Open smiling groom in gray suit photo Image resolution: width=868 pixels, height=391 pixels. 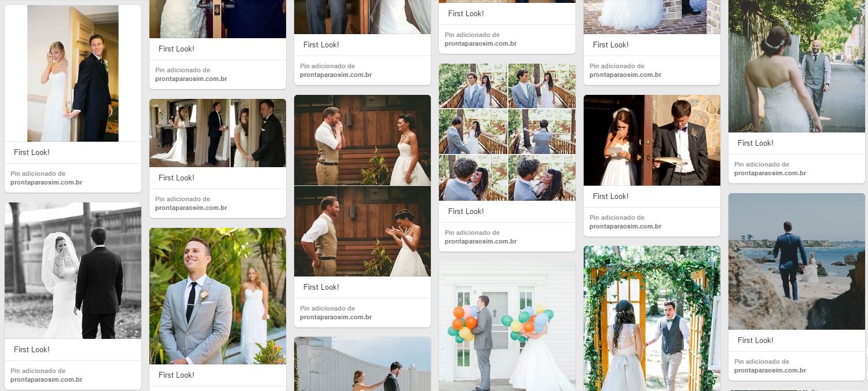[x=218, y=296]
